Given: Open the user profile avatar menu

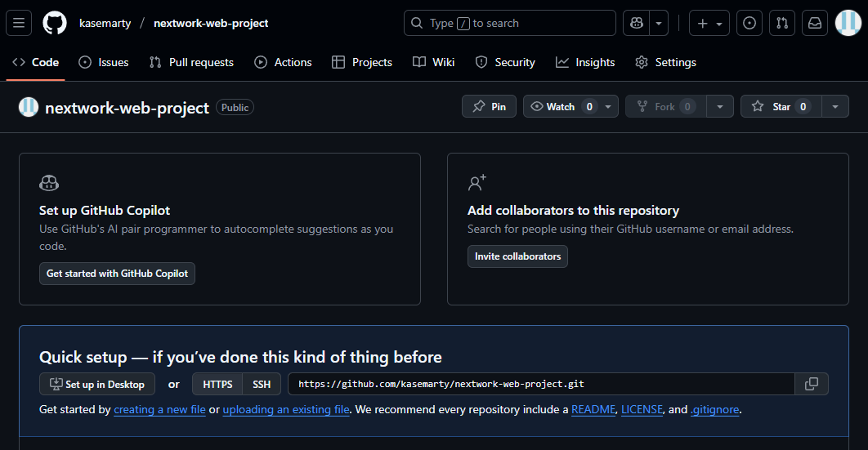Looking at the screenshot, I should 848,23.
